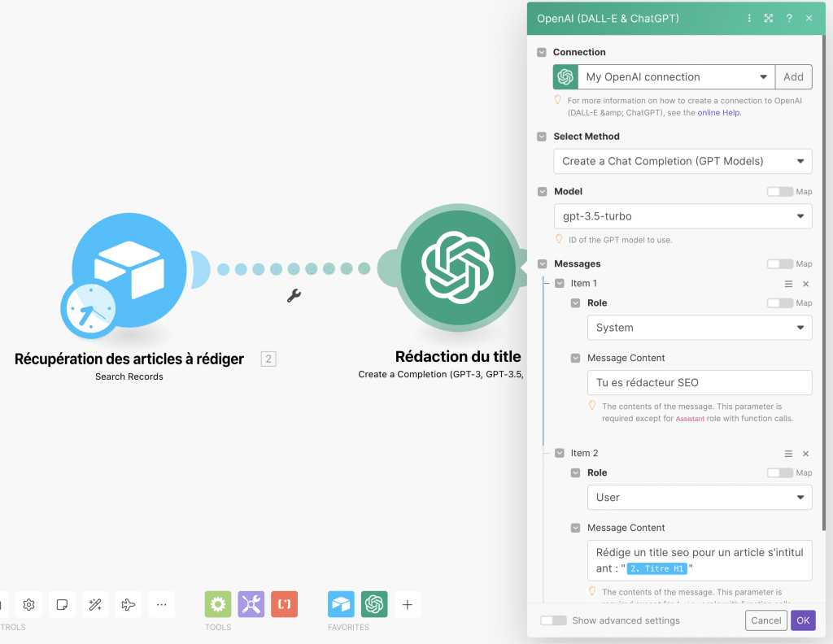Click the panel vertical scrollbar
The width and height of the screenshot is (833, 644).
[x=824, y=281]
